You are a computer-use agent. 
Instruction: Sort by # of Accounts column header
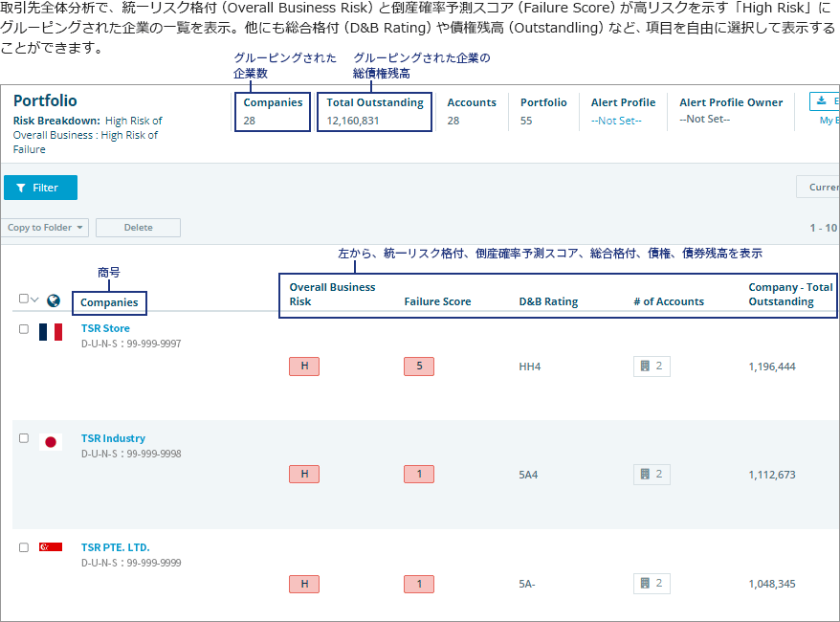point(669,301)
